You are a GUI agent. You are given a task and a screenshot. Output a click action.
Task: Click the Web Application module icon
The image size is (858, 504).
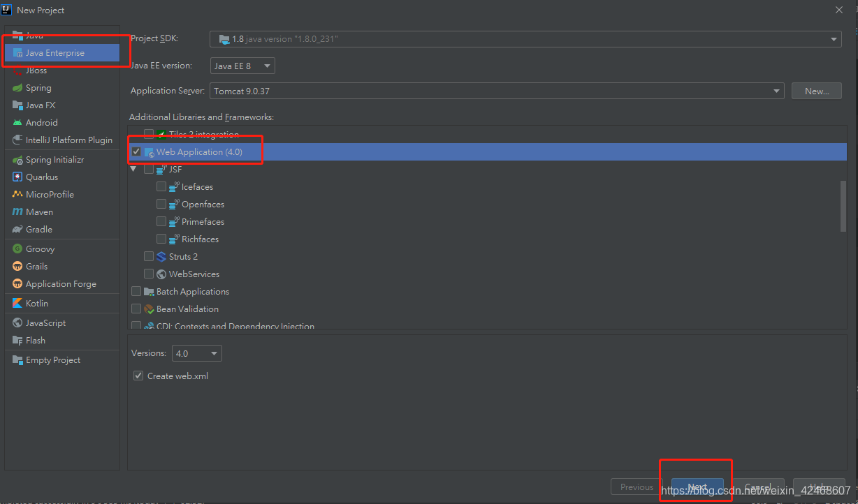(x=149, y=152)
